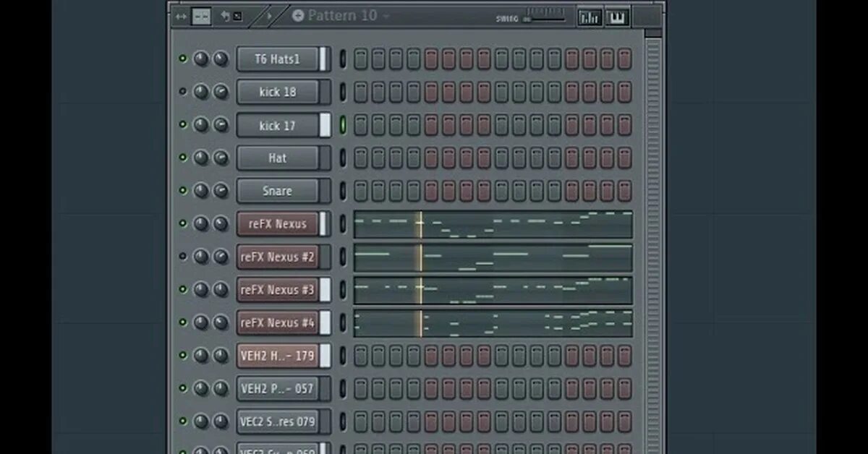Click the volume knob of kick 18

(x=221, y=92)
